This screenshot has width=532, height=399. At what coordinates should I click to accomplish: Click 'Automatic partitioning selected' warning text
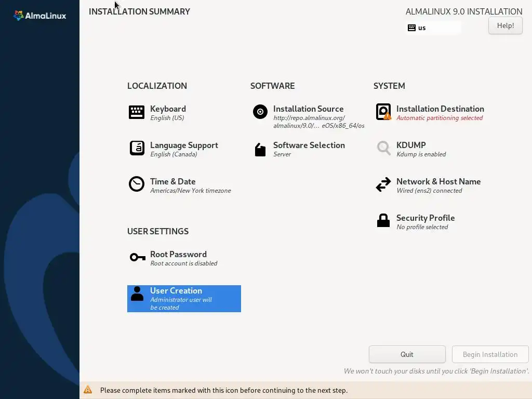[440, 118]
